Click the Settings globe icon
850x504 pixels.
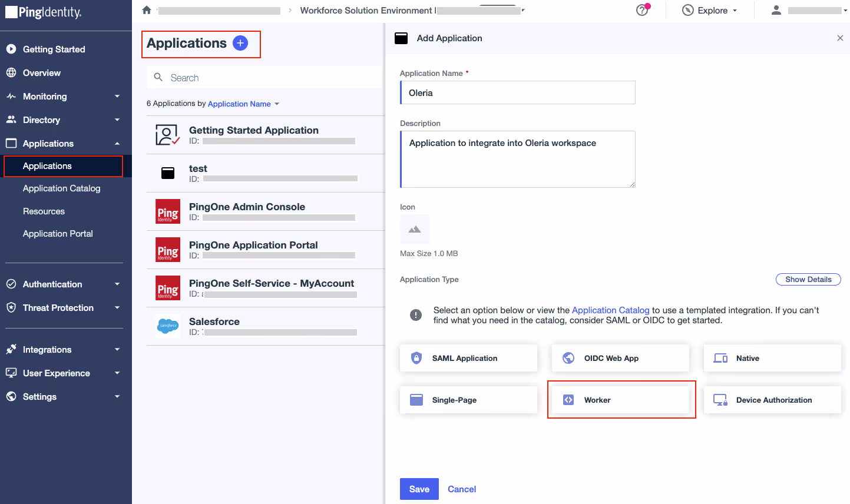11,396
